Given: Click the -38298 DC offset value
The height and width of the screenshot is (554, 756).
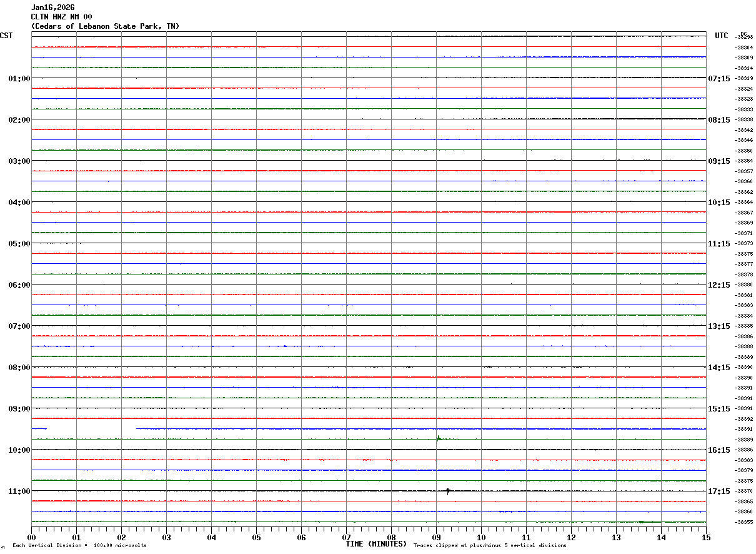Looking at the screenshot, I should 744,38.
